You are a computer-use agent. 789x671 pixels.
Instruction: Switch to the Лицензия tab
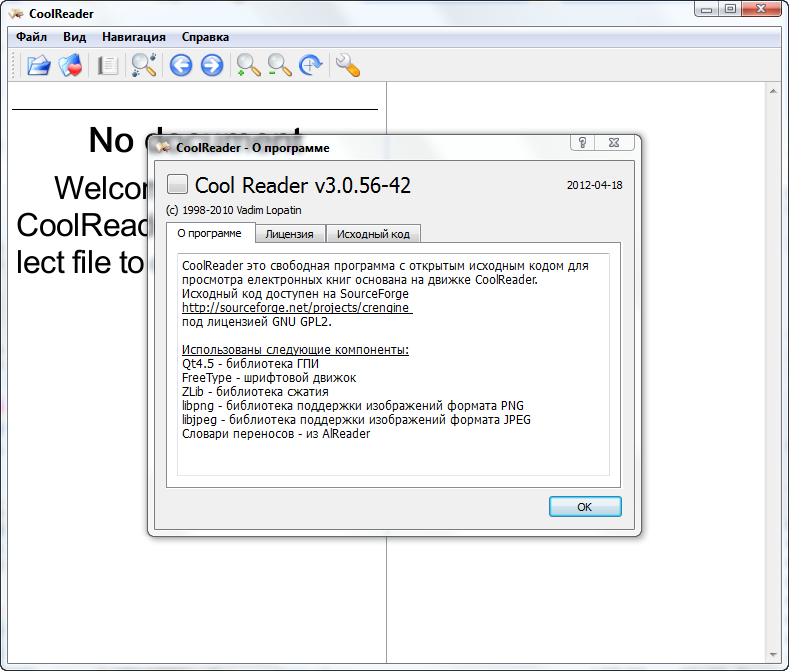289,234
